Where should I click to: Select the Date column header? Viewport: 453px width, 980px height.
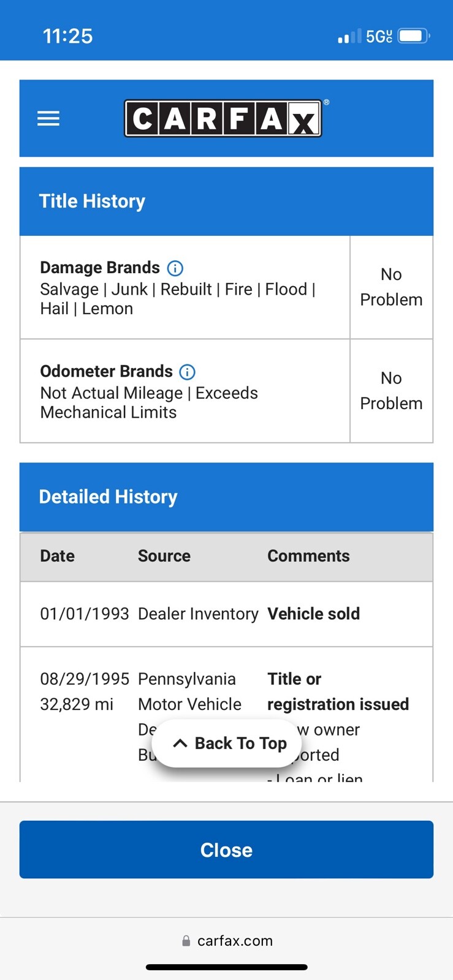tap(58, 556)
